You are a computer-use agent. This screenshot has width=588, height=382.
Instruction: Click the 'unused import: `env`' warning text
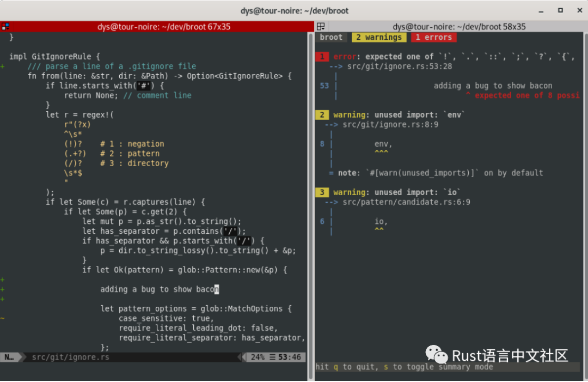[x=420, y=115]
